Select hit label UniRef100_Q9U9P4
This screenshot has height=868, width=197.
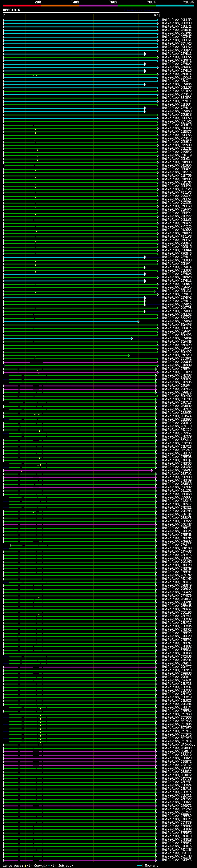tap(177, 386)
